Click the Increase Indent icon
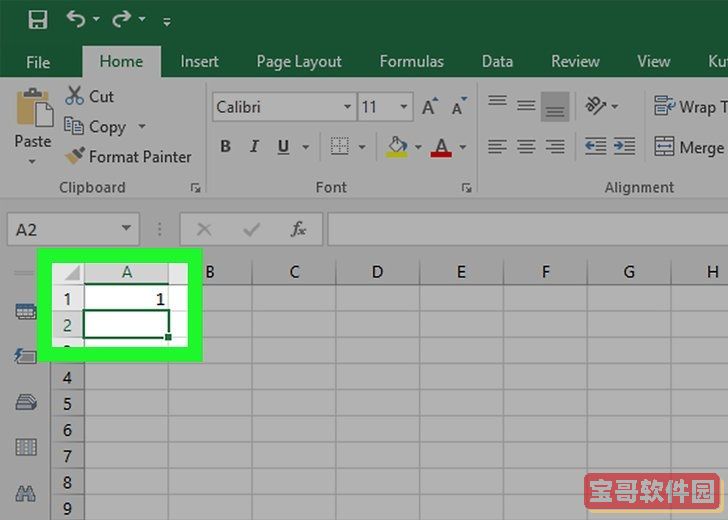The width and height of the screenshot is (728, 520). click(624, 146)
